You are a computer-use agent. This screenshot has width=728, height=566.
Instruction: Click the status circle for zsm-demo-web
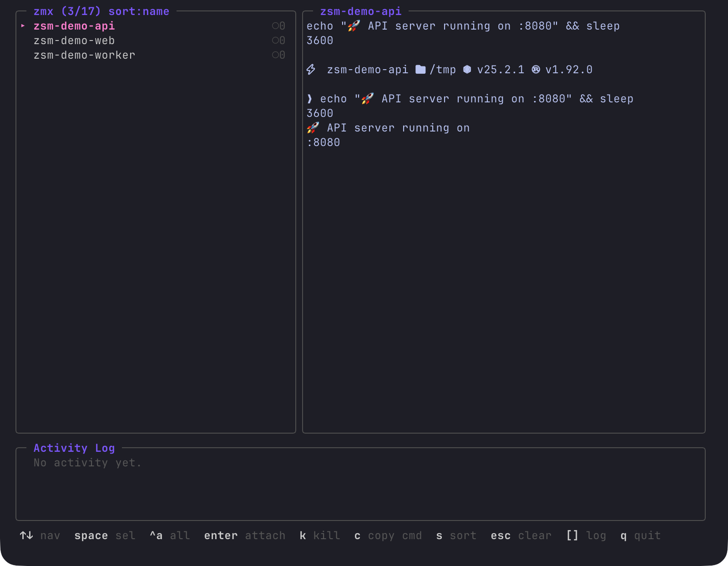(275, 40)
